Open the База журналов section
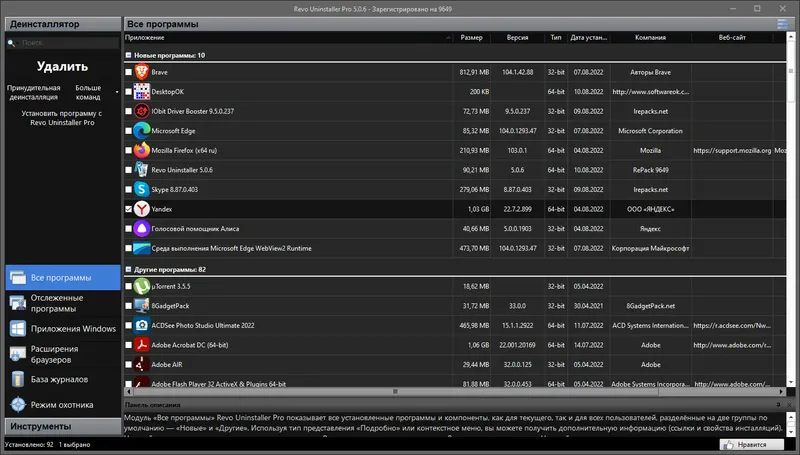 [x=63, y=380]
